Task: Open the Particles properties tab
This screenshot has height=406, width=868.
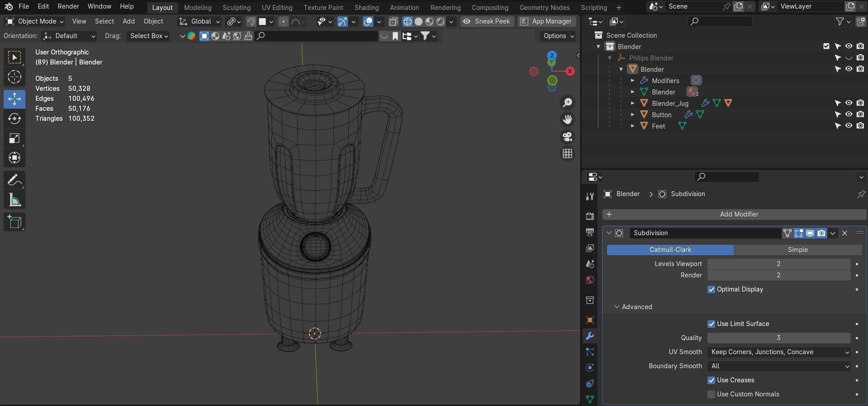Action: click(x=590, y=352)
